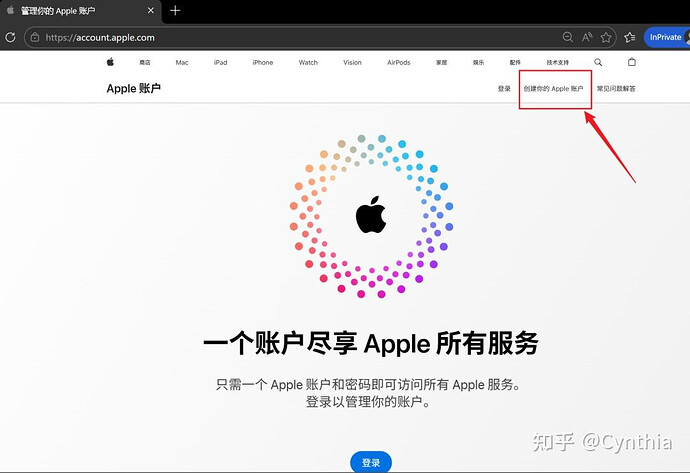Open the Watch menu item

click(308, 62)
